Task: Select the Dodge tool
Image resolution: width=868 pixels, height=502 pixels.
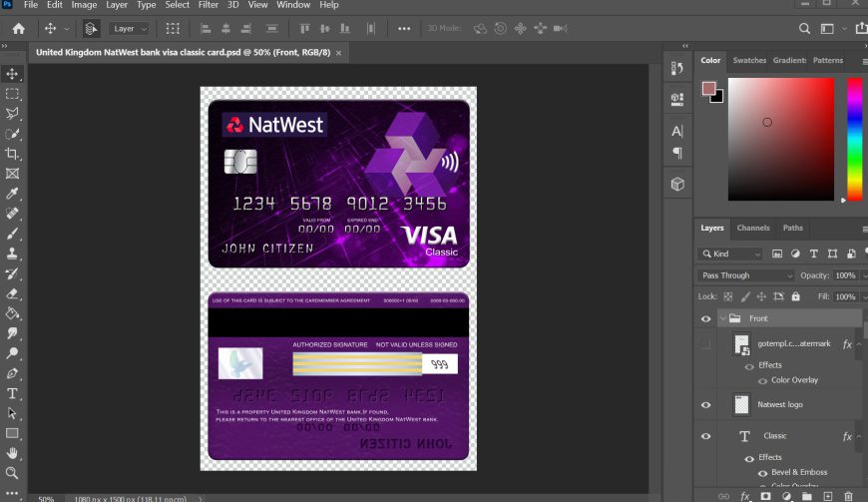Action: pyautogui.click(x=12, y=353)
